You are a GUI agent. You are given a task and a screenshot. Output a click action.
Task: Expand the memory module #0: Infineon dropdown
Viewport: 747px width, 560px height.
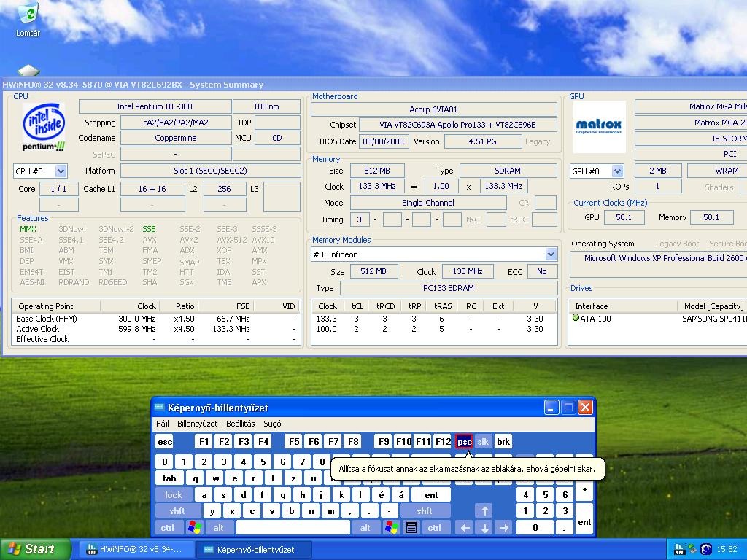click(551, 254)
